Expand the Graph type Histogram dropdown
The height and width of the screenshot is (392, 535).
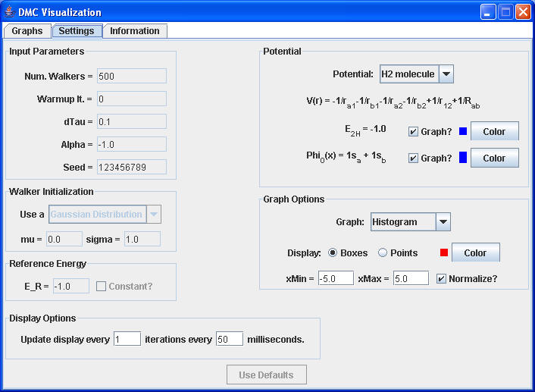click(x=443, y=222)
